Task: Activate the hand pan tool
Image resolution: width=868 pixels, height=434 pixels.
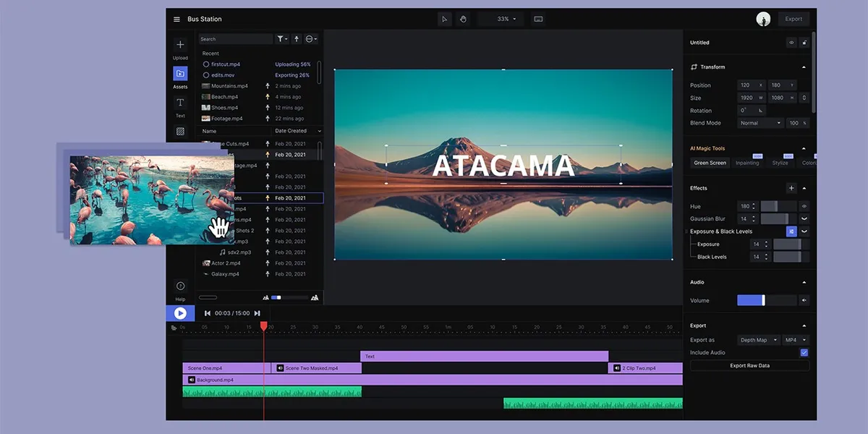Action: 463,20
